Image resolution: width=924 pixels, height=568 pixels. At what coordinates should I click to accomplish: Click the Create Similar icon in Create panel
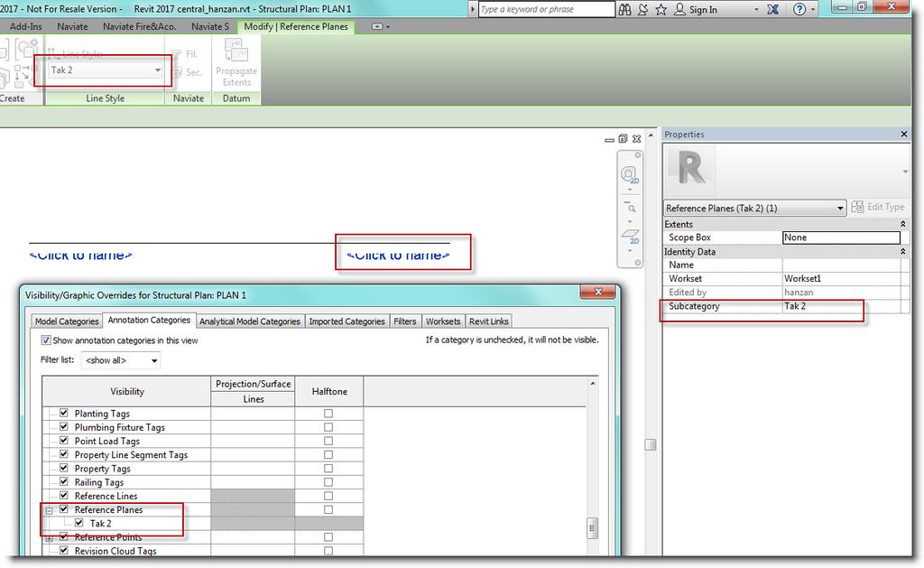pyautogui.click(x=25, y=49)
